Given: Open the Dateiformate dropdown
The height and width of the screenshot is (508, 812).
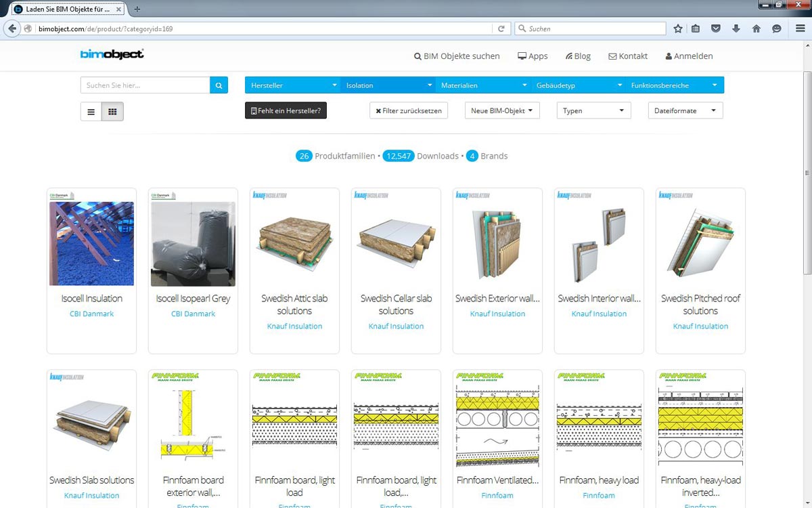Looking at the screenshot, I should [x=685, y=110].
